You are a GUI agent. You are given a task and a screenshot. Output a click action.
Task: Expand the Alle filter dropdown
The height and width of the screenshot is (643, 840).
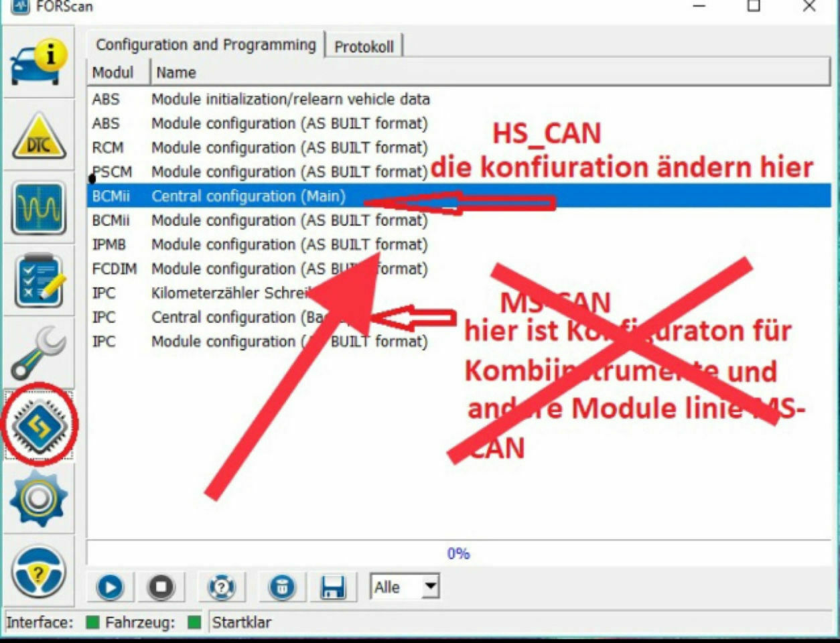(x=431, y=587)
